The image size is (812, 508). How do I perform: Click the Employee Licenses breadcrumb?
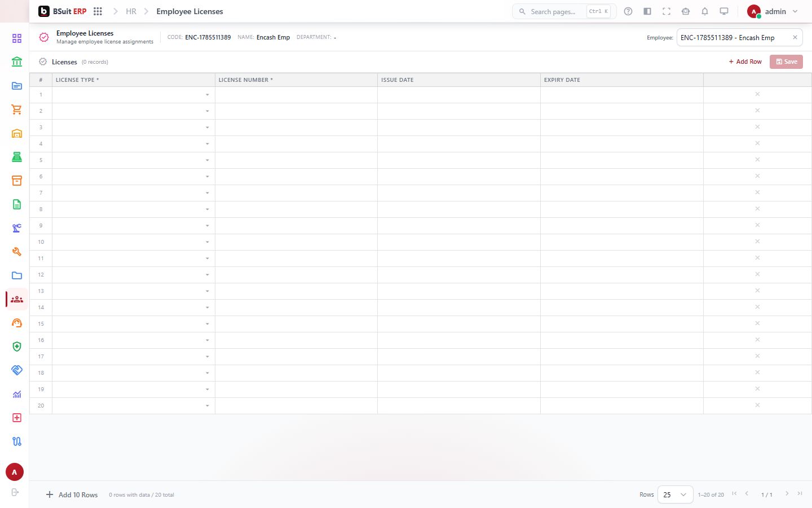pos(189,11)
